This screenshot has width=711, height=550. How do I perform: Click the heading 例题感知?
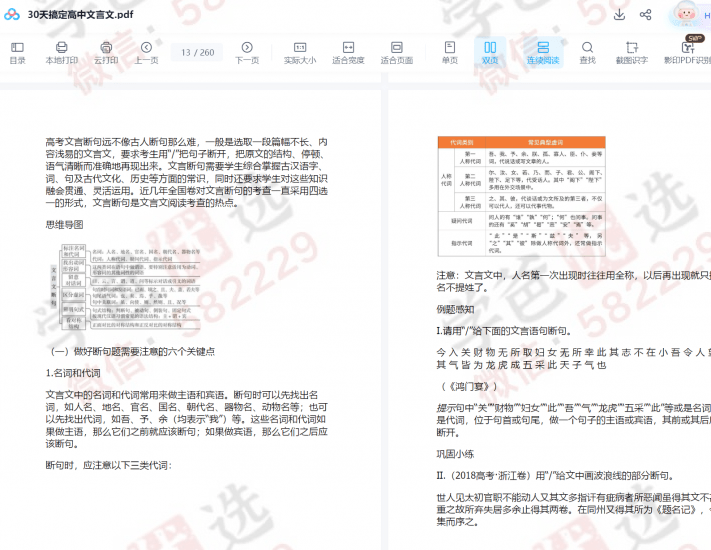(x=455, y=309)
